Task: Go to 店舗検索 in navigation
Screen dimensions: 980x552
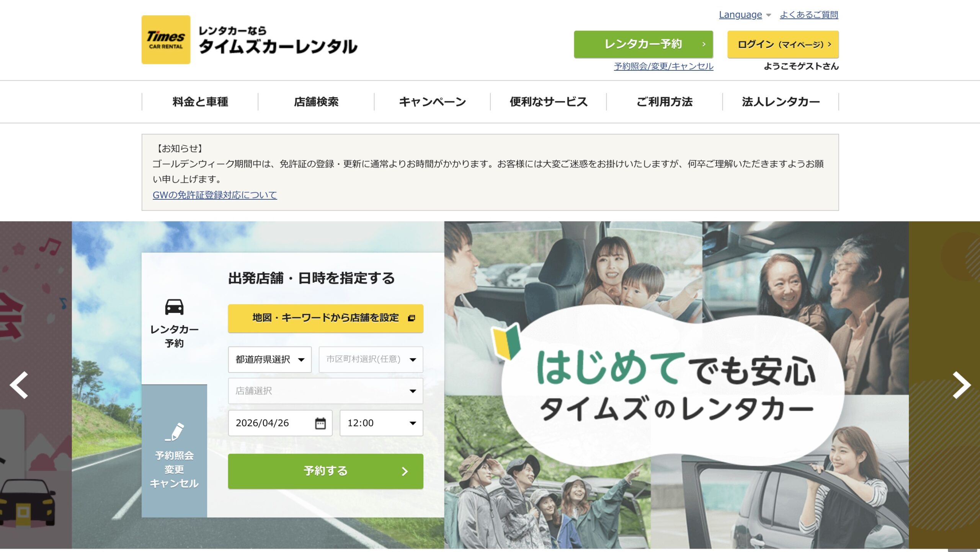Action: tap(316, 102)
